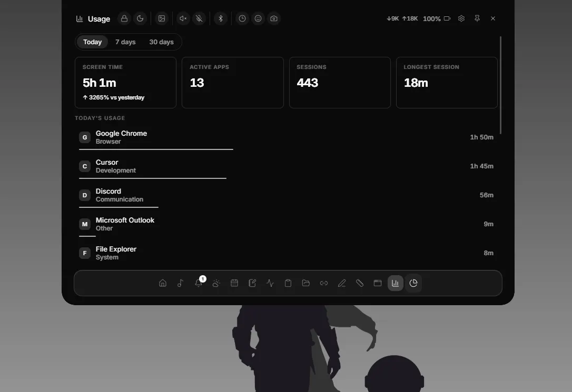Click the Screen Time 5h 1m card
Image resolution: width=572 pixels, height=392 pixels.
click(125, 83)
